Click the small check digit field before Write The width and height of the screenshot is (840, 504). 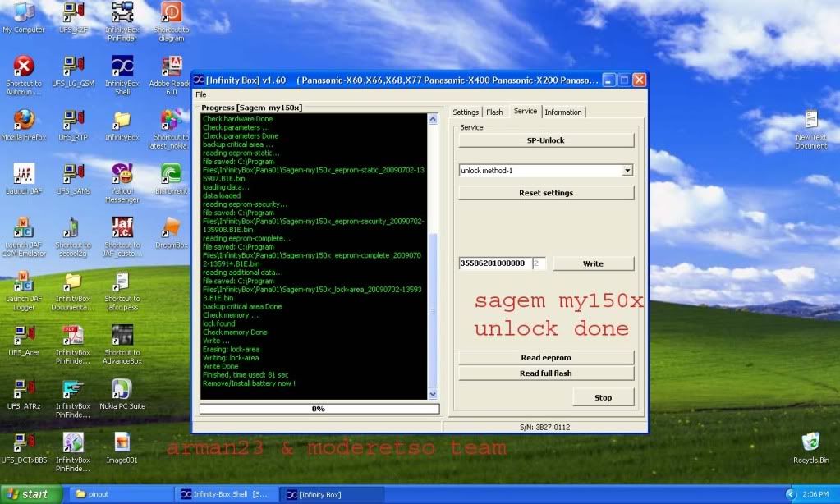[539, 263]
